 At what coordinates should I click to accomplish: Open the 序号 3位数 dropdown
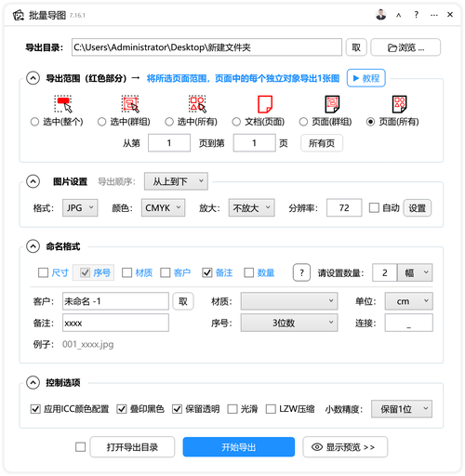pos(289,323)
